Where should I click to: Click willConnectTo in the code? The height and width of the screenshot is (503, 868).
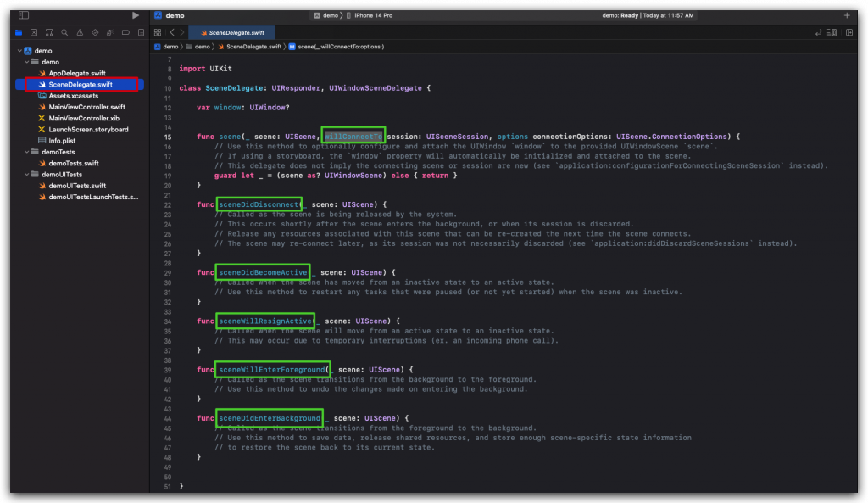353,137
